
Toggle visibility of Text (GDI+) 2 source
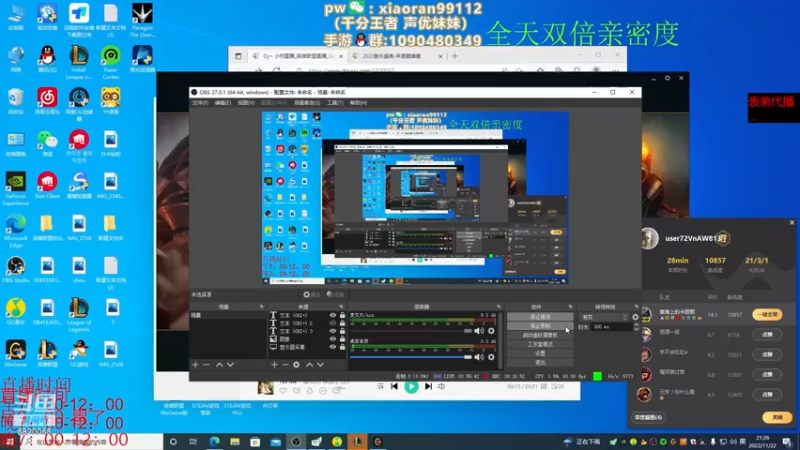pos(333,323)
